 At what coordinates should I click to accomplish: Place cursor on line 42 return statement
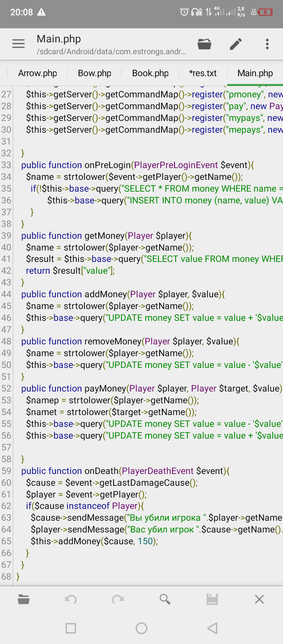click(70, 271)
